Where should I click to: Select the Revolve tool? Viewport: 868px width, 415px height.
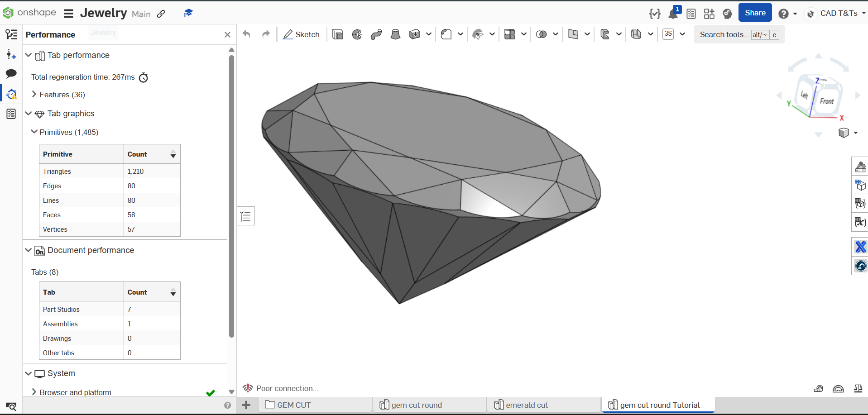click(357, 34)
